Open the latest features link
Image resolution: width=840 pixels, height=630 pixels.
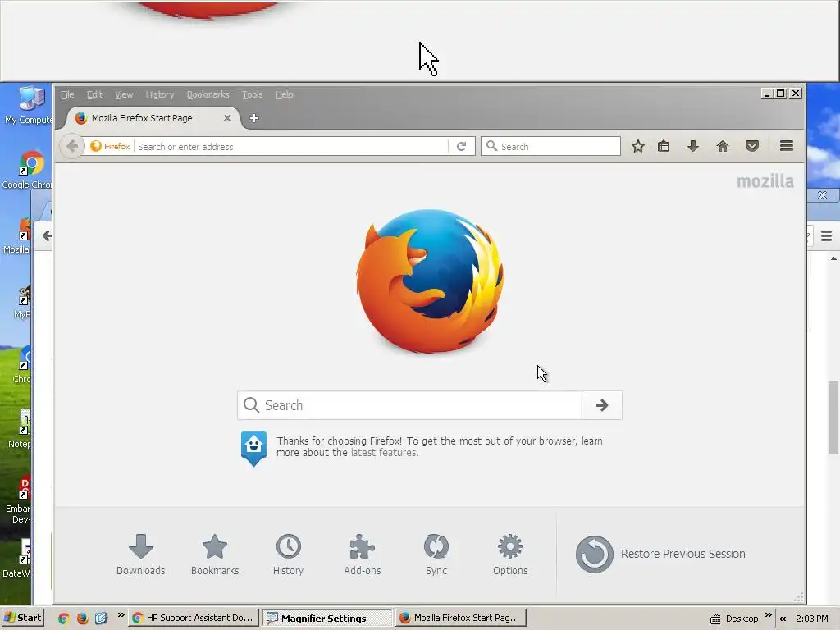[x=384, y=453]
